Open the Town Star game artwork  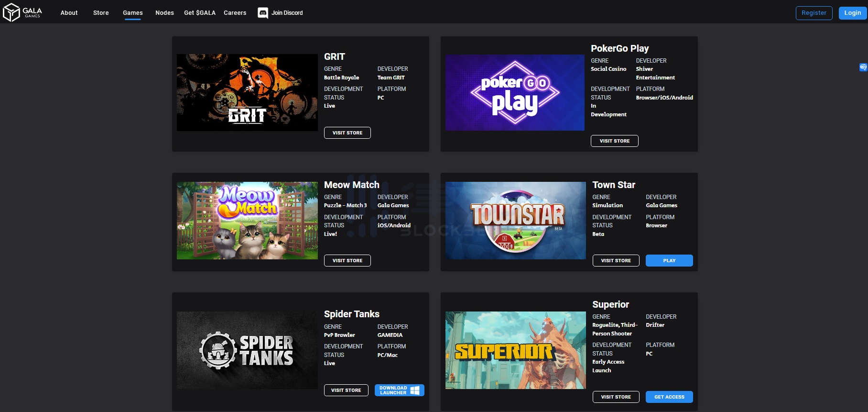(515, 221)
